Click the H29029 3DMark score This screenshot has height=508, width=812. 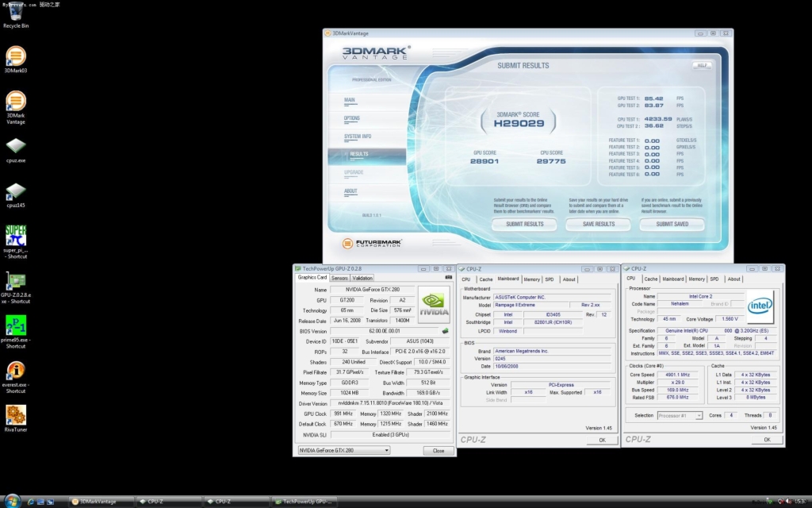[x=519, y=123]
